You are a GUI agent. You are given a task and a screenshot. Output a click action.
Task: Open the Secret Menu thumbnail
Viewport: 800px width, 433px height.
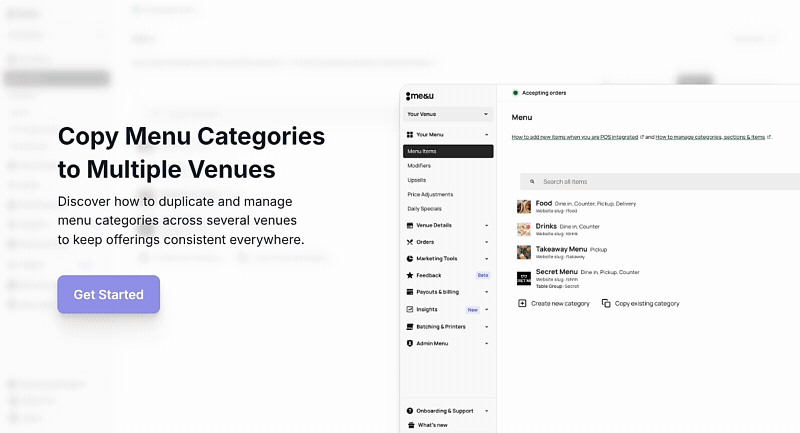click(524, 278)
